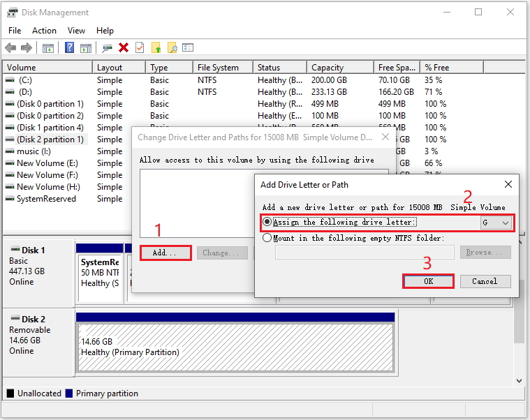The width and height of the screenshot is (530, 420).
Task: Open Help with the blue question-mark icon
Action: point(69,47)
